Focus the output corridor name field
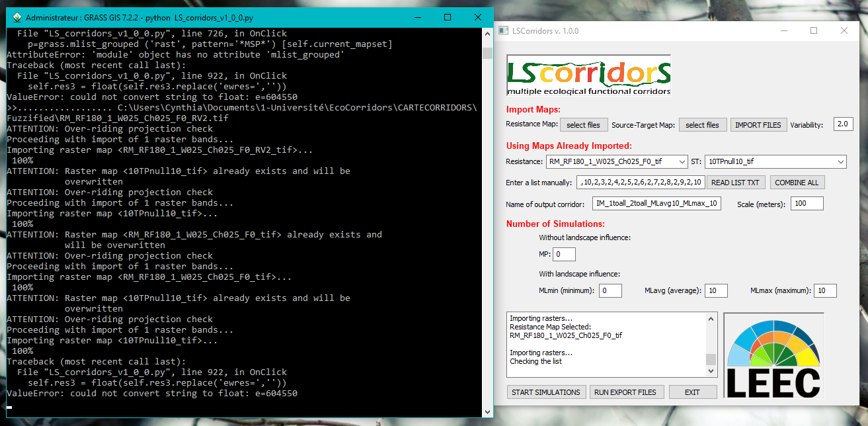The width and height of the screenshot is (868, 426). click(x=656, y=204)
